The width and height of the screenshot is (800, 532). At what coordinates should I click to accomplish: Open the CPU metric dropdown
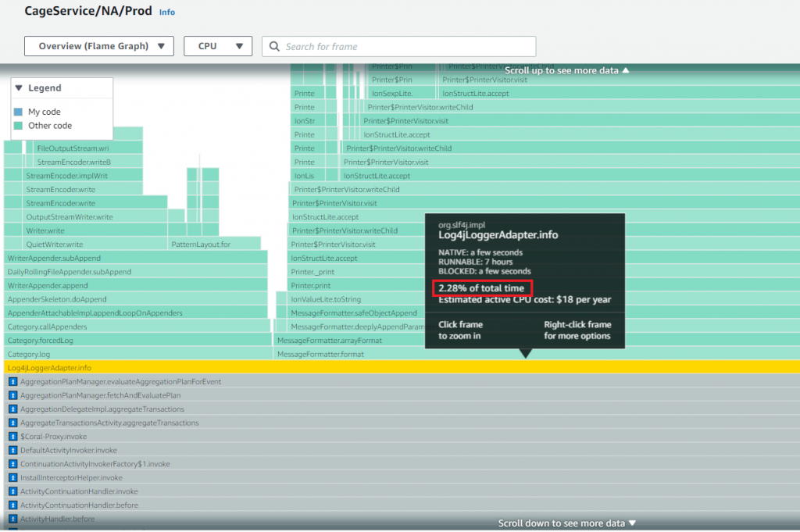[x=218, y=46]
